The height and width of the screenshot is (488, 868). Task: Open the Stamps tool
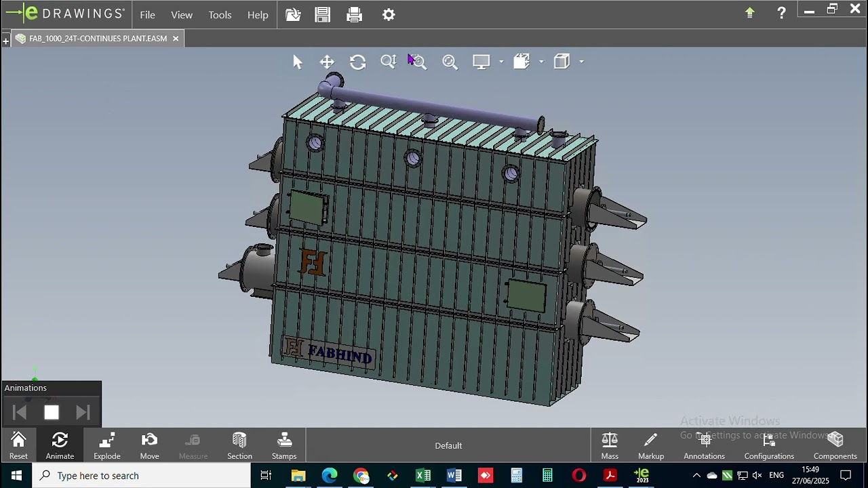[x=284, y=445]
